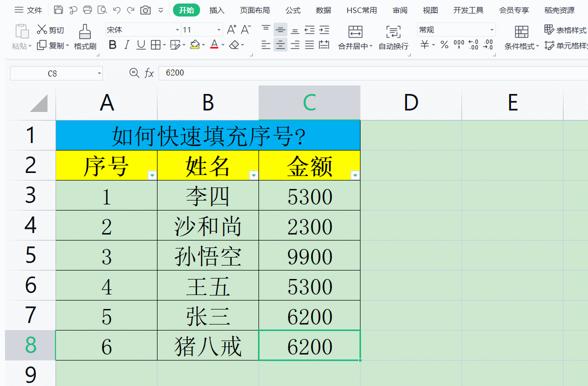The image size is (588, 386).
Task: Click the Cut (剪切) scissors icon
Action: point(41,29)
